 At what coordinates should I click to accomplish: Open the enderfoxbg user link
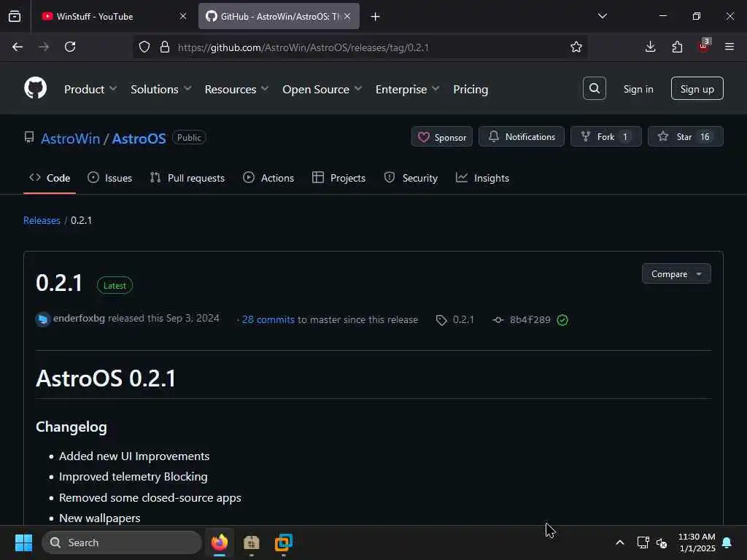click(79, 318)
